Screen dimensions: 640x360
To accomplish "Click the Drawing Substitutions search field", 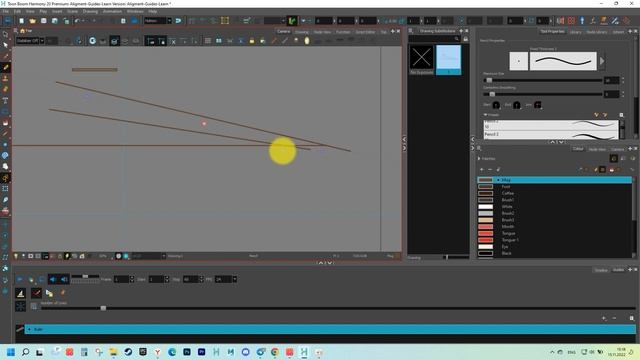I will 434,39.
